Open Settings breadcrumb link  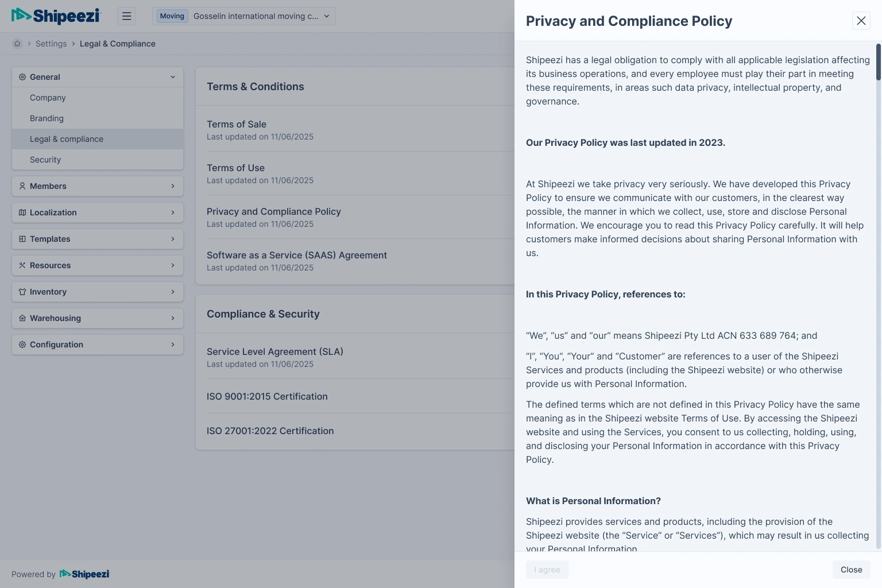(x=51, y=44)
